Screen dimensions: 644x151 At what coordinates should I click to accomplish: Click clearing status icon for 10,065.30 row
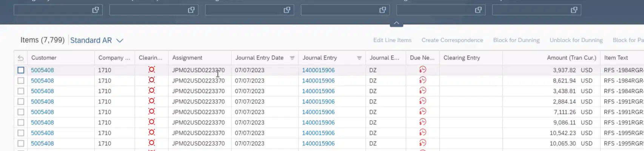(151, 143)
